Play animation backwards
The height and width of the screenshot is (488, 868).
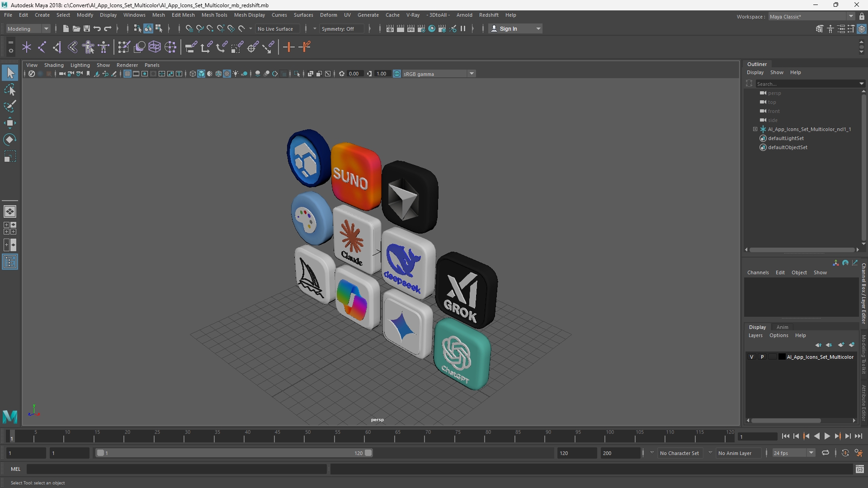point(816,436)
